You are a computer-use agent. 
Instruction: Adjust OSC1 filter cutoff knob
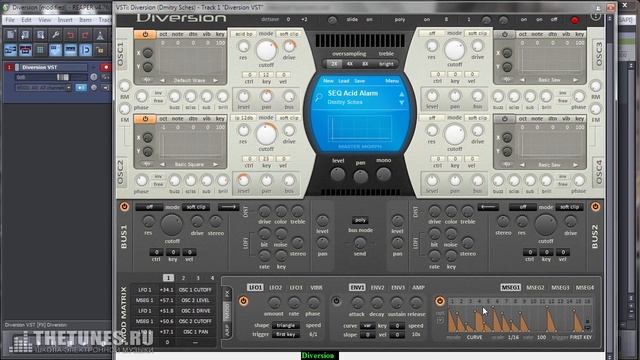click(x=266, y=51)
